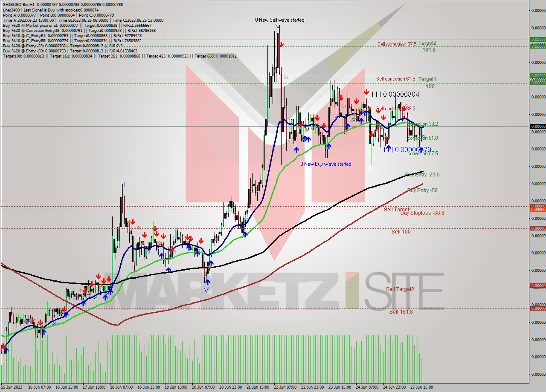Select the green 'correction 87.5' label
The width and height of the screenshot is (546, 392).
pyautogui.click(x=422, y=153)
